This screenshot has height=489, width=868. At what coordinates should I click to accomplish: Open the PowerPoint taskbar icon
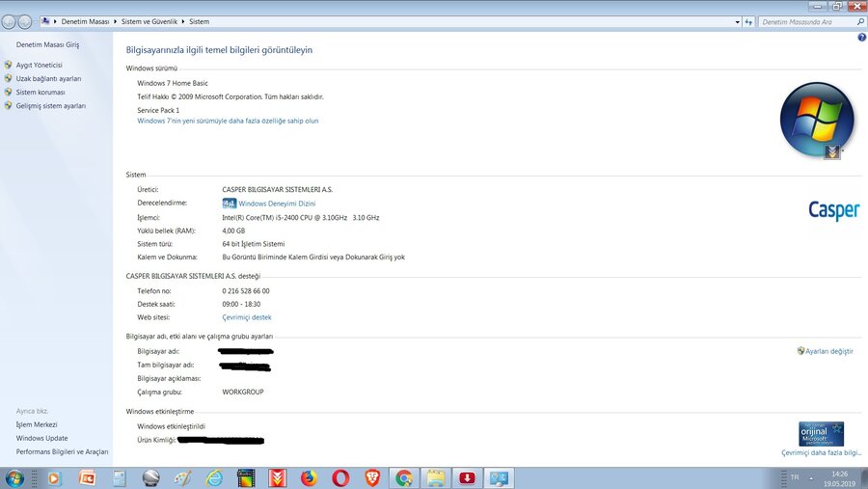(x=87, y=478)
